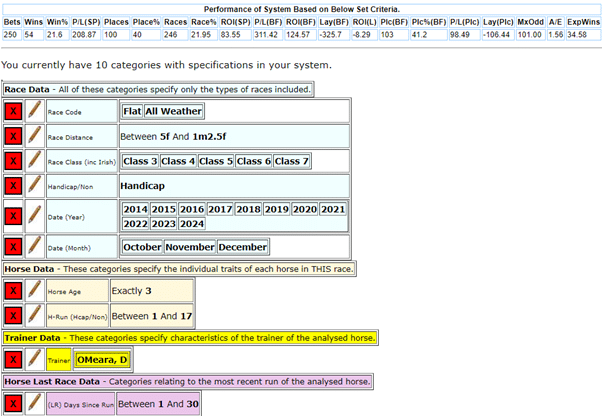Click 'Between 1 And 17' H-Run value
The height and width of the screenshot is (416, 602).
[x=152, y=316]
